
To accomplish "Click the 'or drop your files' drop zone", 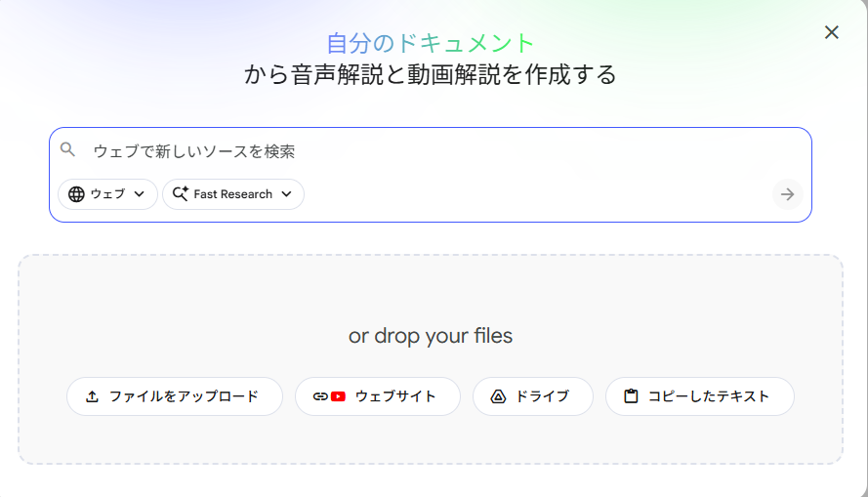I will [x=430, y=312].
